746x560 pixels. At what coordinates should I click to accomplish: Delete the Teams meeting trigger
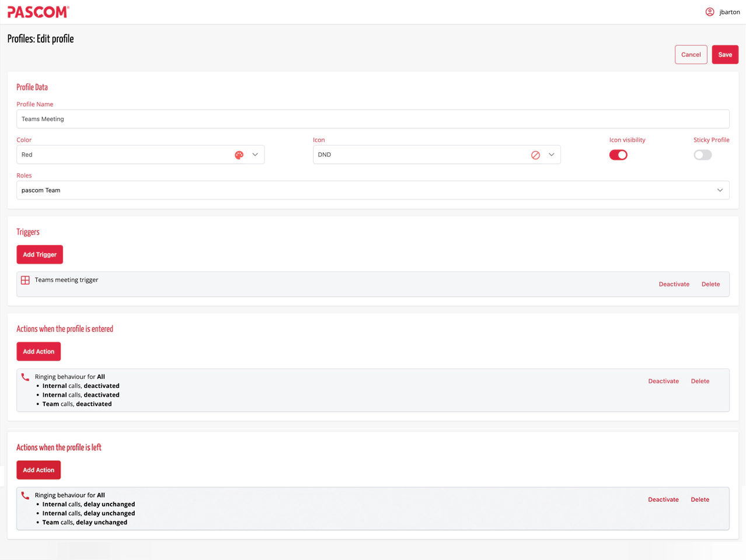[x=710, y=284]
